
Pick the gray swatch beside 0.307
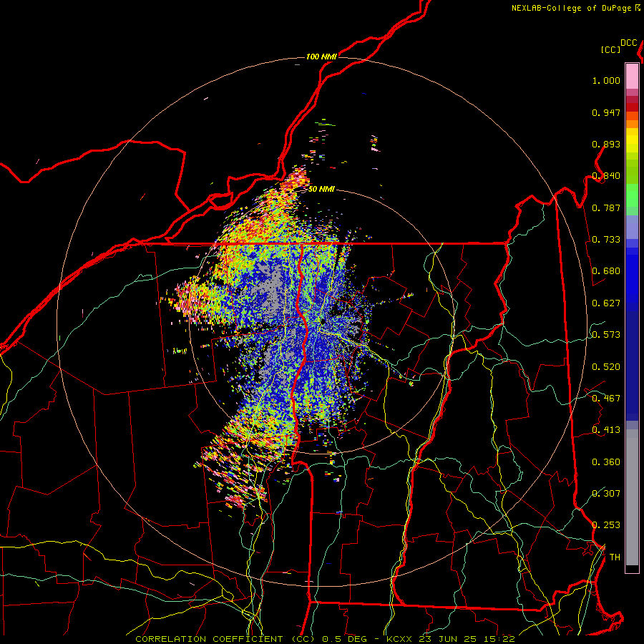[632, 497]
